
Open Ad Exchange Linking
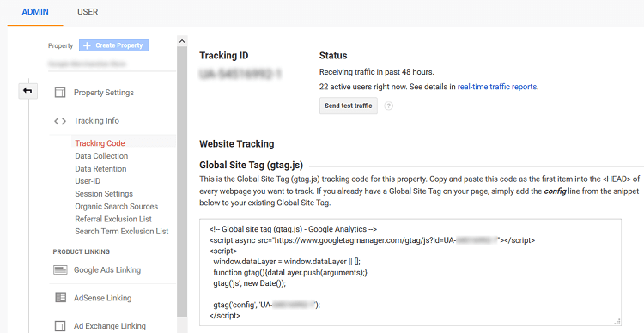[110, 326]
